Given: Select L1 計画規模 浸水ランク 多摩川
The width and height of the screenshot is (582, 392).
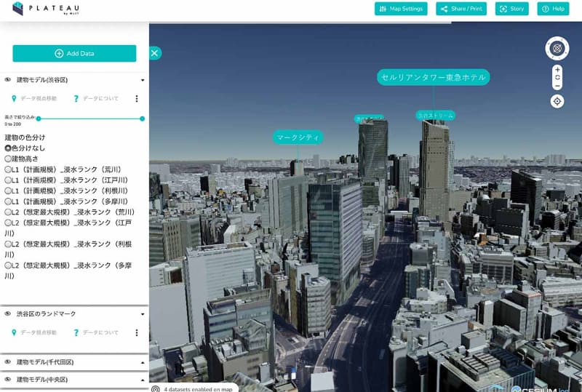Looking at the screenshot, I should click(x=8, y=201).
